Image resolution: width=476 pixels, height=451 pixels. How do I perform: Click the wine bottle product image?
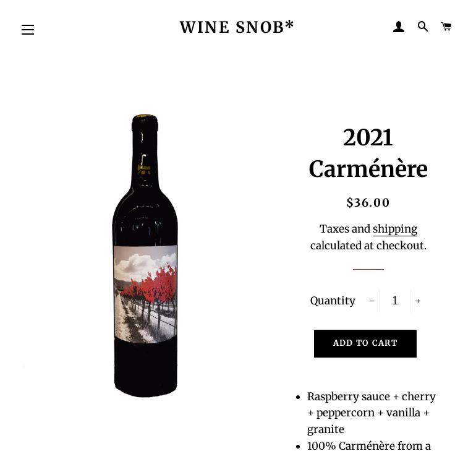(145, 256)
